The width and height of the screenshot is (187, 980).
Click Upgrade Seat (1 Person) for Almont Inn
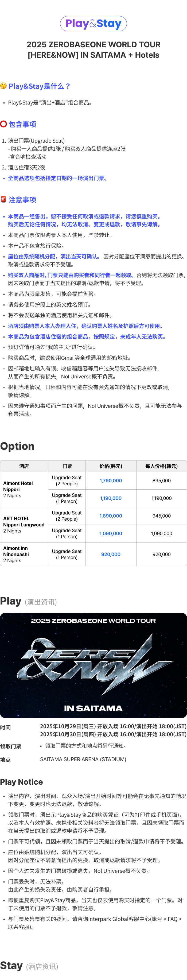click(x=67, y=554)
